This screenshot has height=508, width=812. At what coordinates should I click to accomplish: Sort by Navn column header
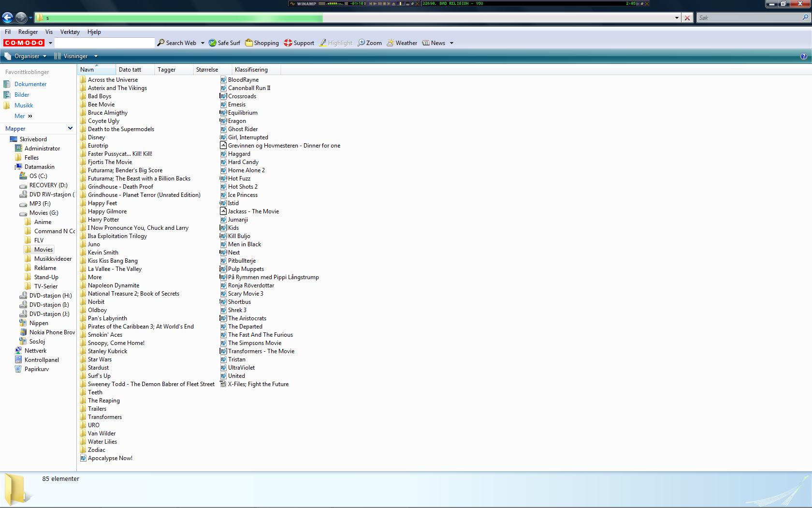coord(97,70)
